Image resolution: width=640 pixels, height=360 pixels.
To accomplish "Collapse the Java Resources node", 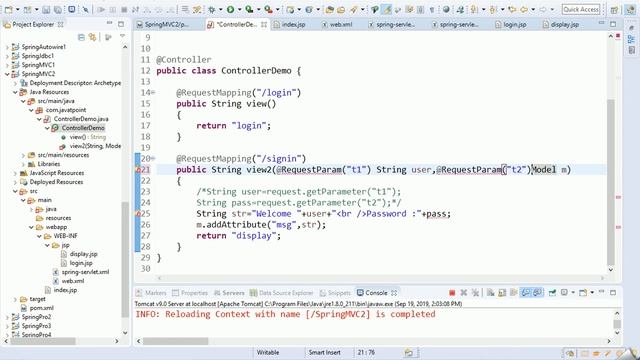I will tap(15, 92).
